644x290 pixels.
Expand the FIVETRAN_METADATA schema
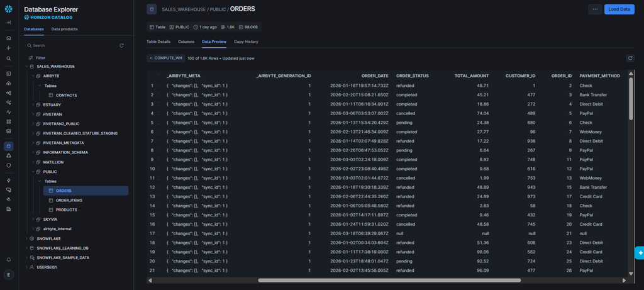coord(33,143)
